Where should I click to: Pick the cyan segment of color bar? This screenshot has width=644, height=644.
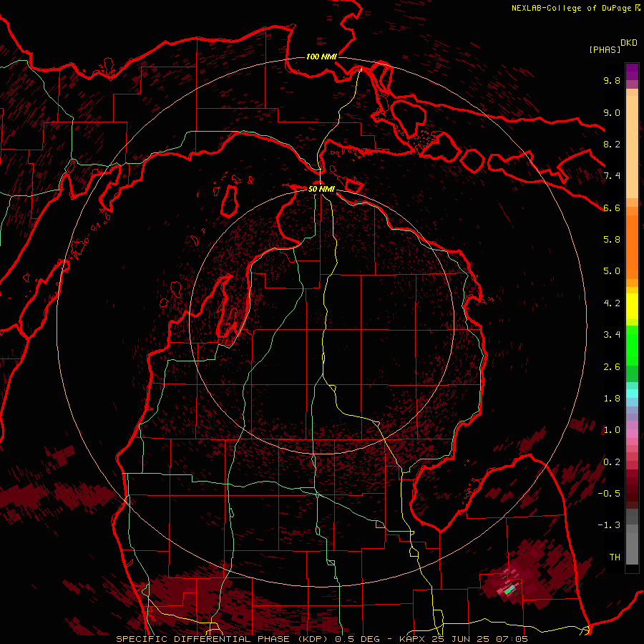point(632,393)
